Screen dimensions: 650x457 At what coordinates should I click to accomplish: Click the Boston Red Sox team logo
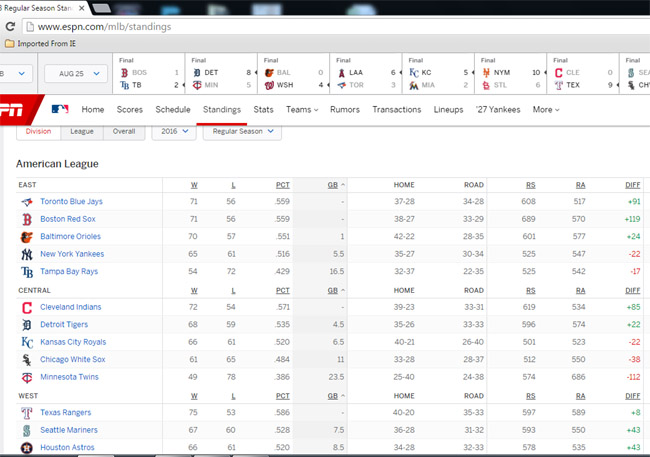(x=27, y=219)
